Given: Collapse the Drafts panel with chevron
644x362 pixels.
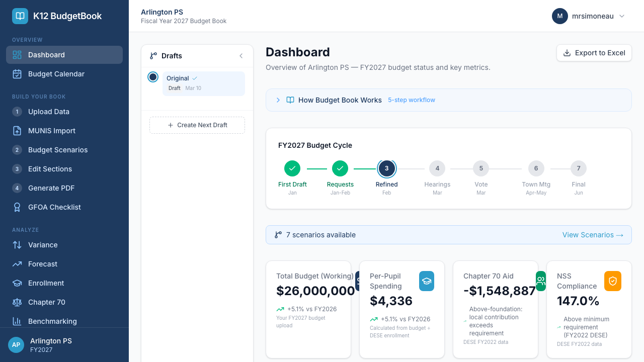Looking at the screenshot, I should 241,56.
